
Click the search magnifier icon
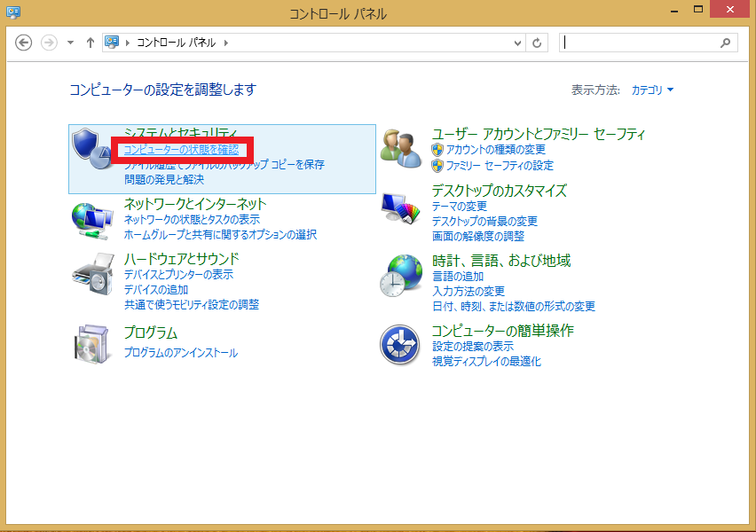coord(725,43)
